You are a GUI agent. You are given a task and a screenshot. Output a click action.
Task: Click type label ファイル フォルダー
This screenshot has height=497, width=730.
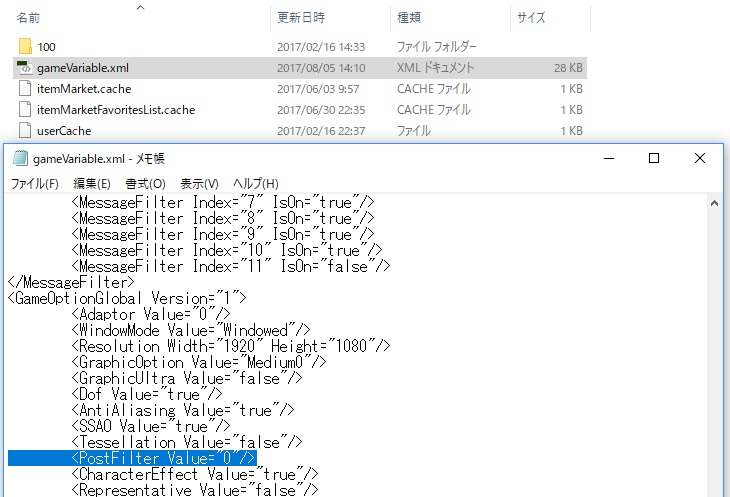click(x=437, y=47)
